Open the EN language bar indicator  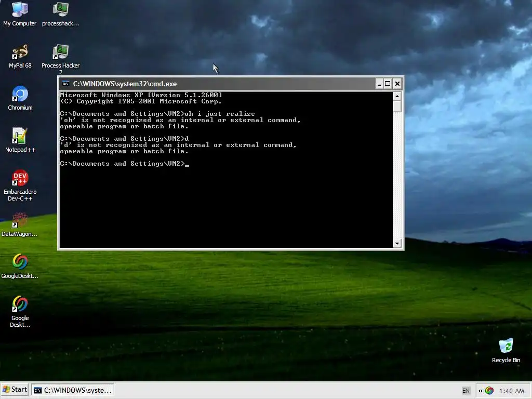pos(466,391)
